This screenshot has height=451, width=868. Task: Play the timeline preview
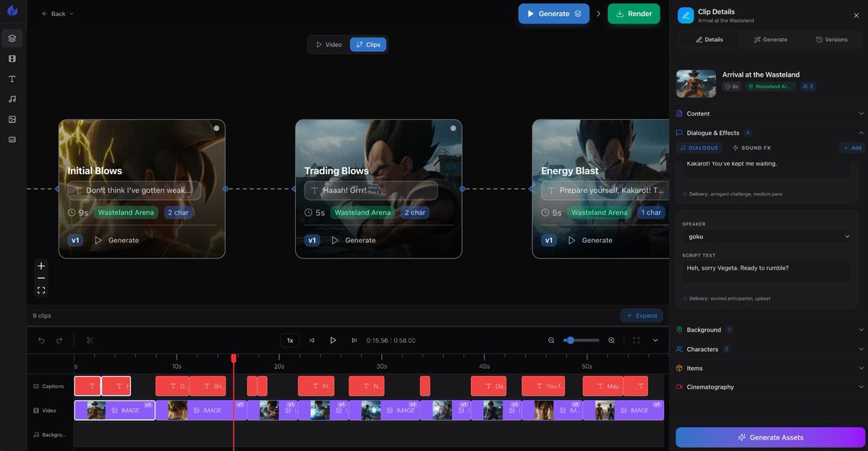tap(333, 340)
